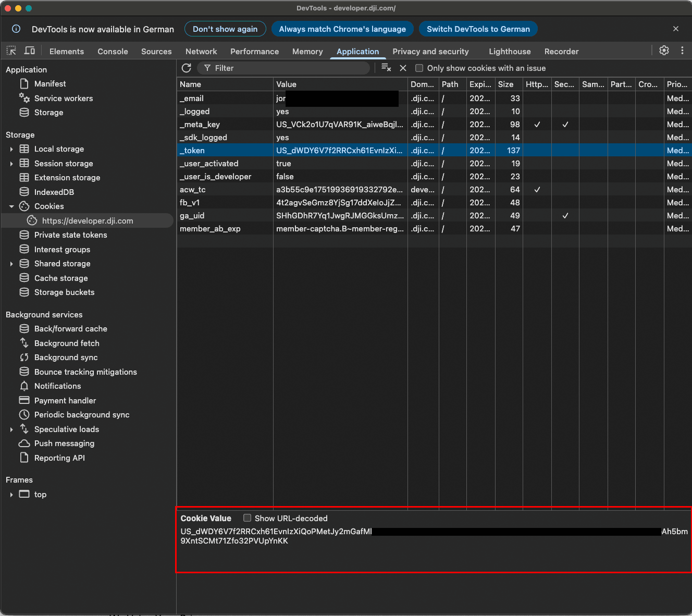Dismiss the language notification bar
692x616 pixels.
[x=676, y=29]
